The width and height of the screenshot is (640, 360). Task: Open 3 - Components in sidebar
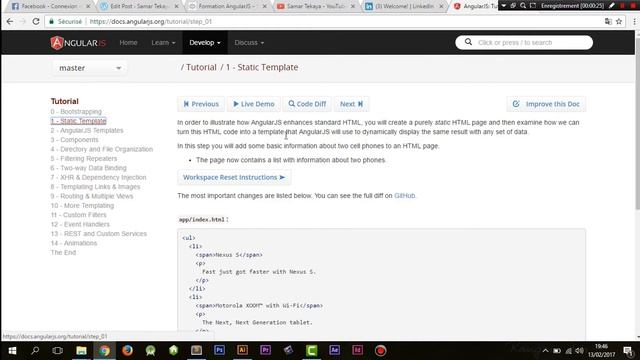[74, 140]
